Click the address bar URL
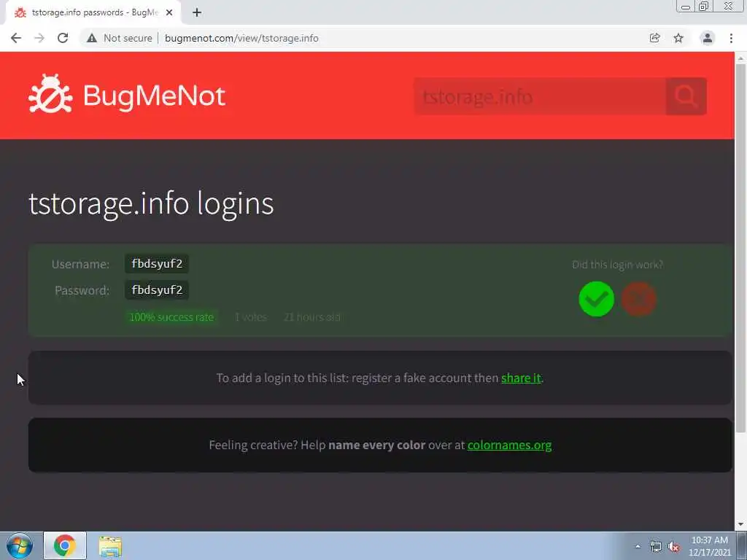Screen dimensions: 747x560 click(x=241, y=38)
